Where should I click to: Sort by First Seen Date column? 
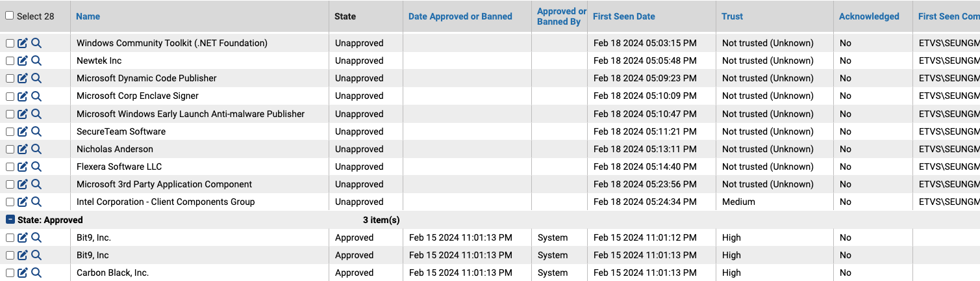[x=623, y=16]
